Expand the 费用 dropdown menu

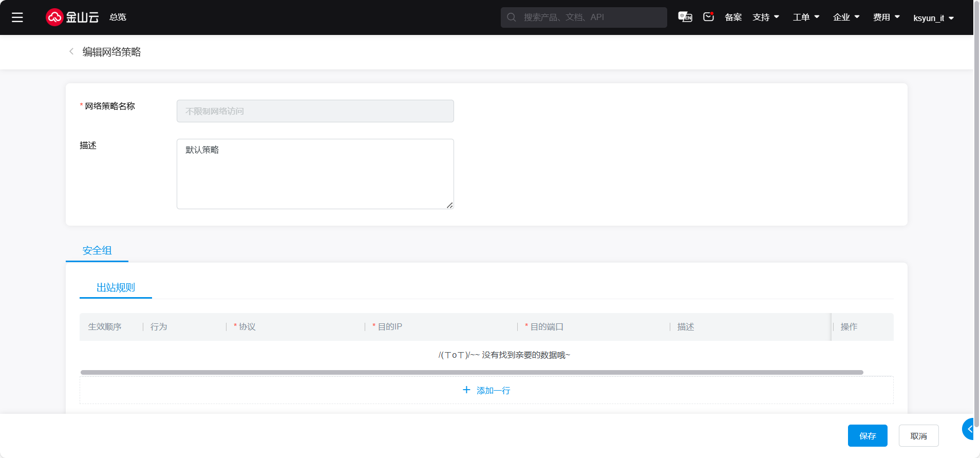(886, 17)
